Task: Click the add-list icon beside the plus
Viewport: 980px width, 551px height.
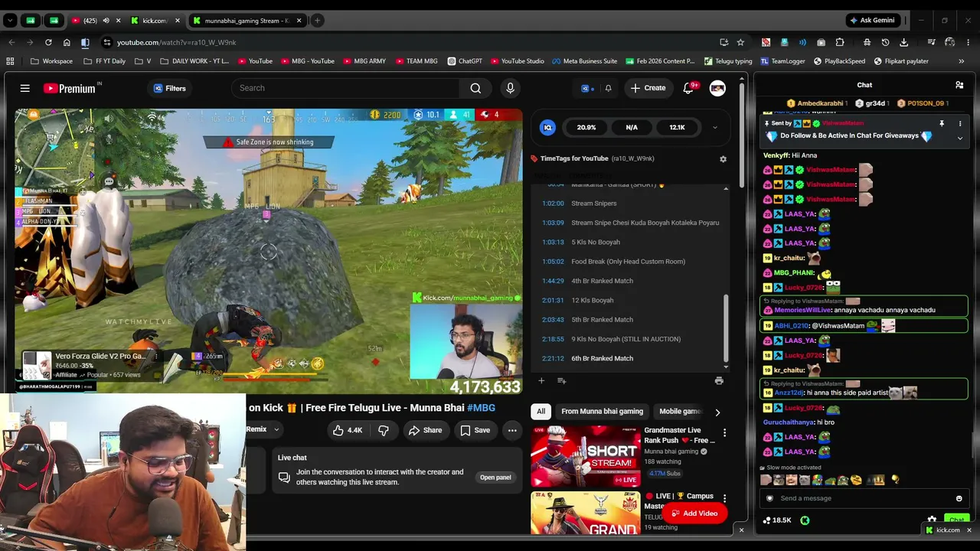Action: coord(561,380)
